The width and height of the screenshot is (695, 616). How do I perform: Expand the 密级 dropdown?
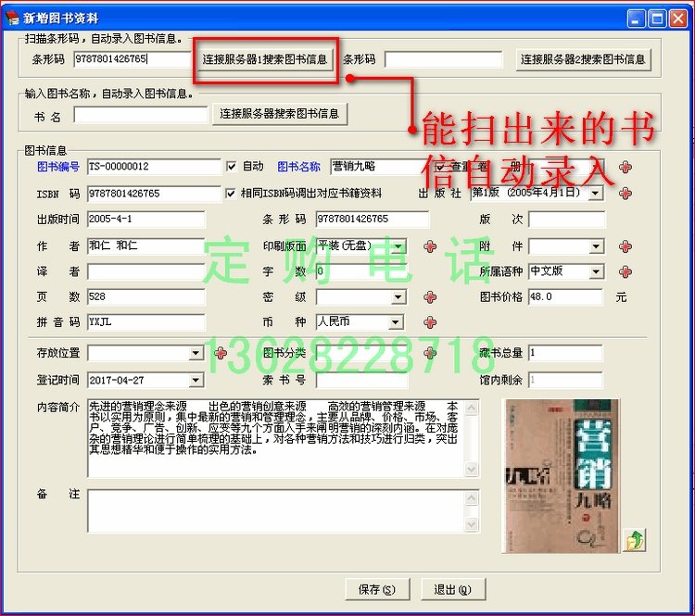[x=398, y=297]
